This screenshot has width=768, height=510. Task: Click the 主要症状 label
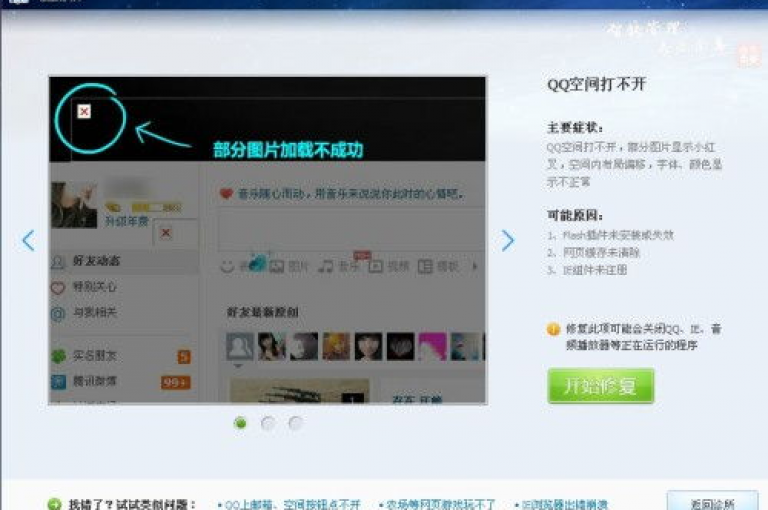[x=575, y=128]
